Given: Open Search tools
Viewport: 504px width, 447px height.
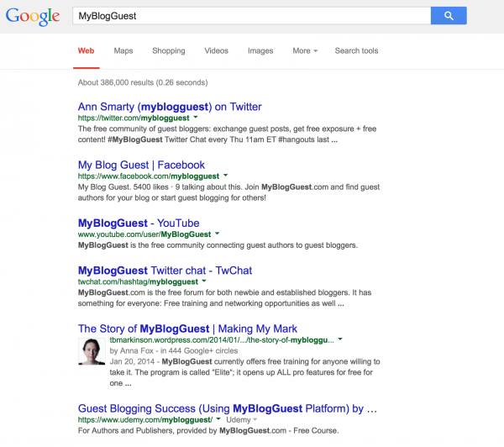Looking at the screenshot, I should pyautogui.click(x=356, y=50).
